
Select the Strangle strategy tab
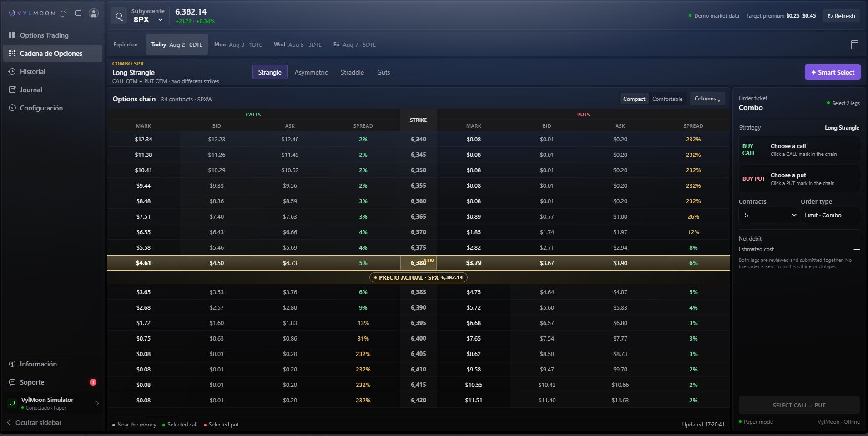(x=270, y=72)
